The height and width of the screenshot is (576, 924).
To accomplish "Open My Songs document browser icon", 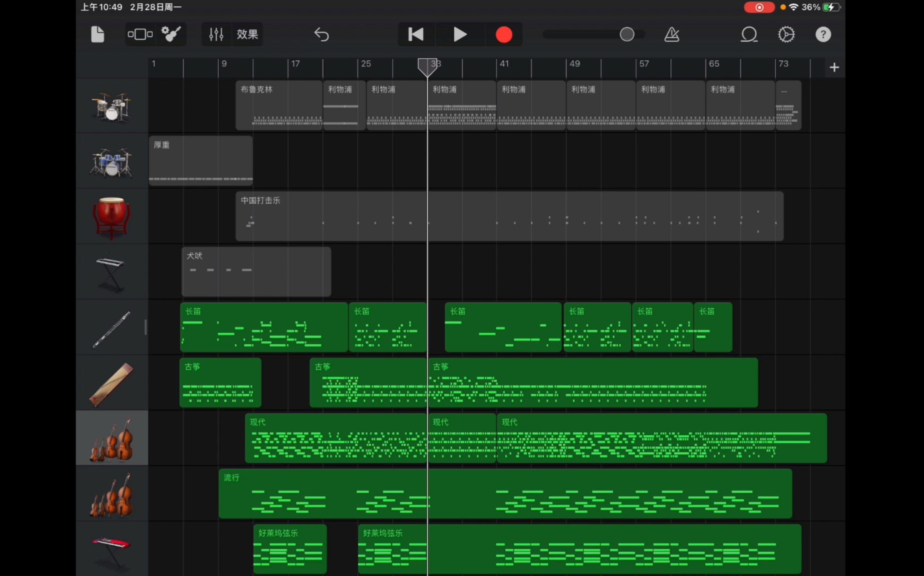I will click(x=98, y=35).
